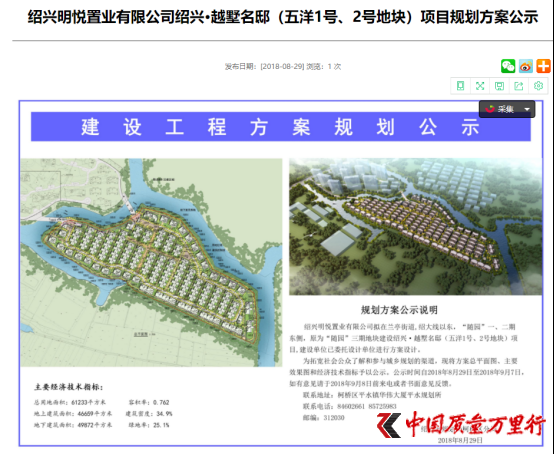Expand the 采集 button dropdown arrow
Screen dimensions: 554x454
[527, 109]
